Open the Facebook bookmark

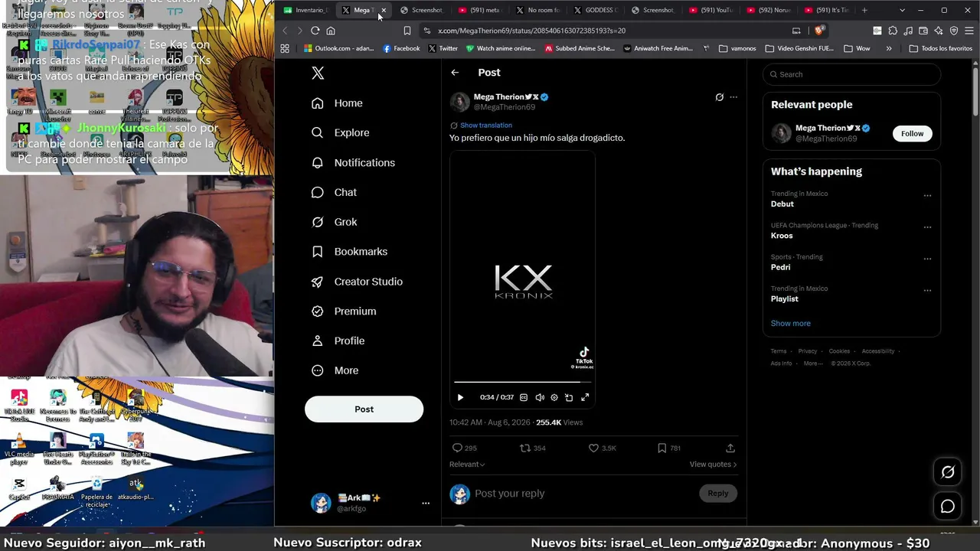(x=401, y=48)
